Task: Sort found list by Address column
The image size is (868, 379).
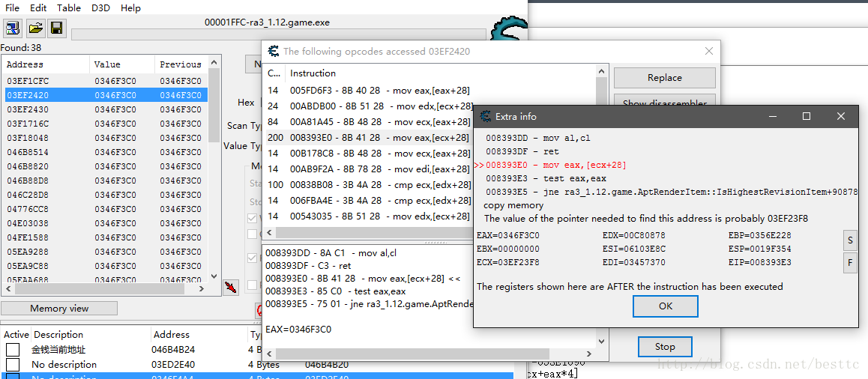Action: [46, 64]
